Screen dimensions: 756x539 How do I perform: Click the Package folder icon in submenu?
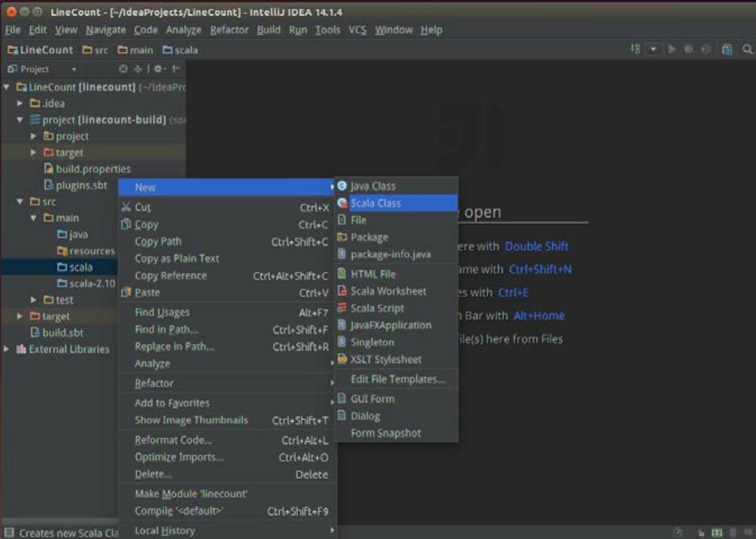(342, 237)
